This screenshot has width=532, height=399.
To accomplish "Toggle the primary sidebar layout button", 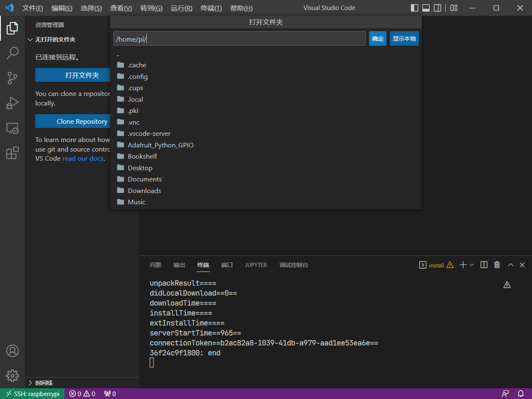I will (414, 8).
